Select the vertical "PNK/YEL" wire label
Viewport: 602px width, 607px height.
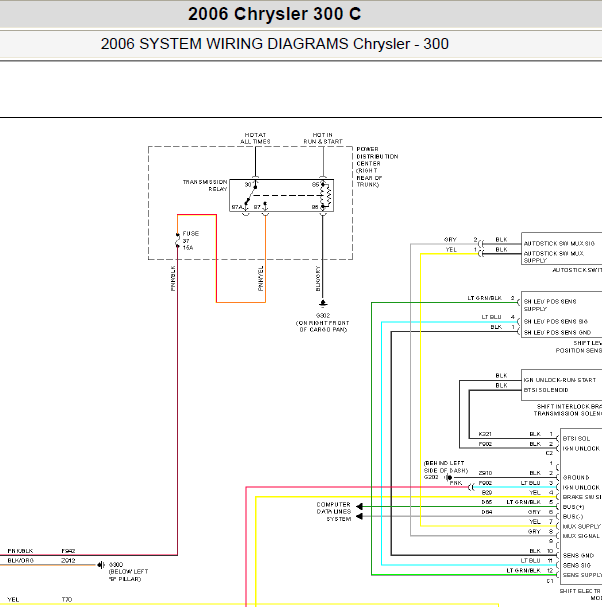click(261, 278)
